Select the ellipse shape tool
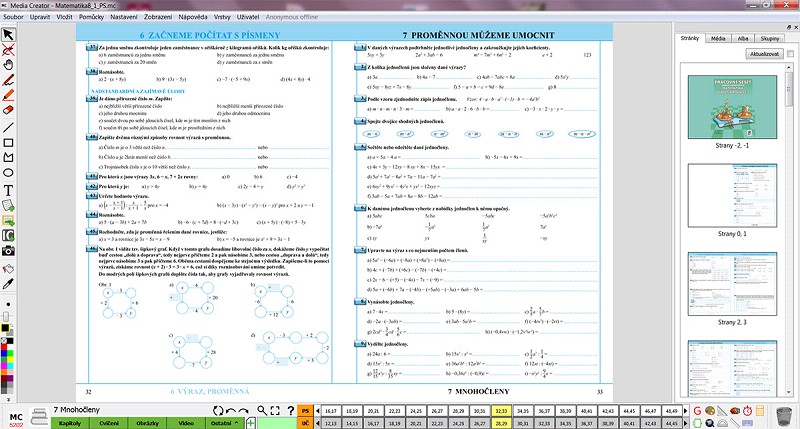This screenshot has width=800, height=429. 8,173
